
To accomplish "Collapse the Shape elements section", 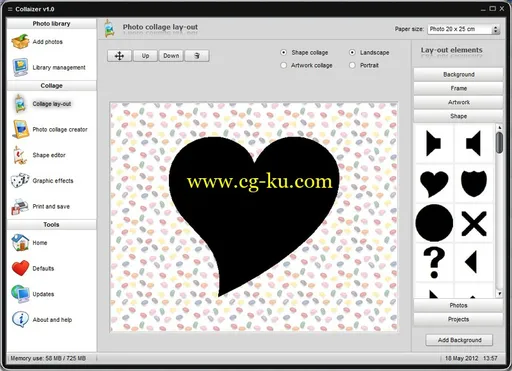I will coord(458,116).
